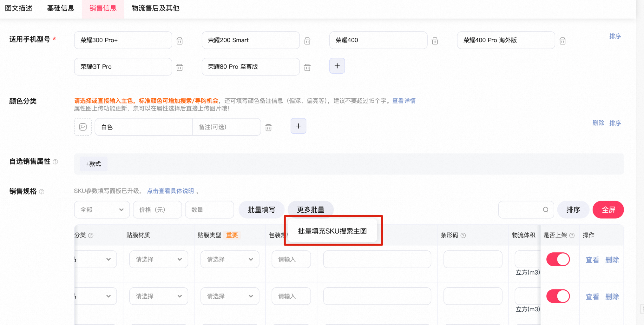
Task: Open help tooltip for 销售规格
Action: (42, 192)
